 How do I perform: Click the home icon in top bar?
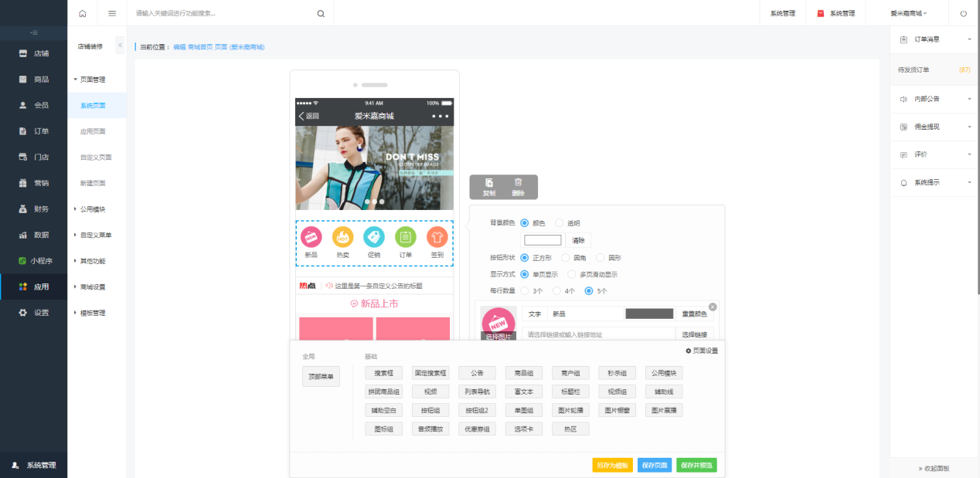click(83, 13)
